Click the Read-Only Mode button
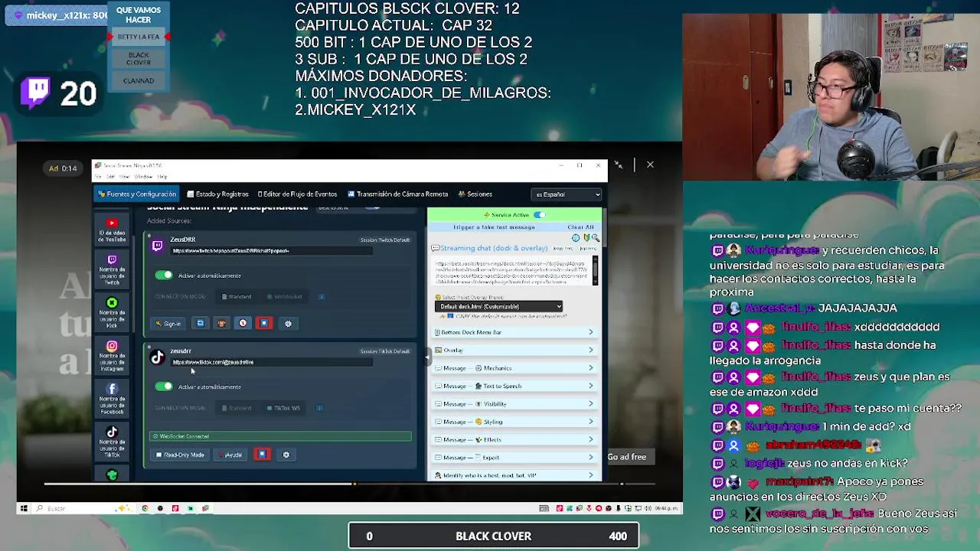The image size is (980, 551). point(180,455)
